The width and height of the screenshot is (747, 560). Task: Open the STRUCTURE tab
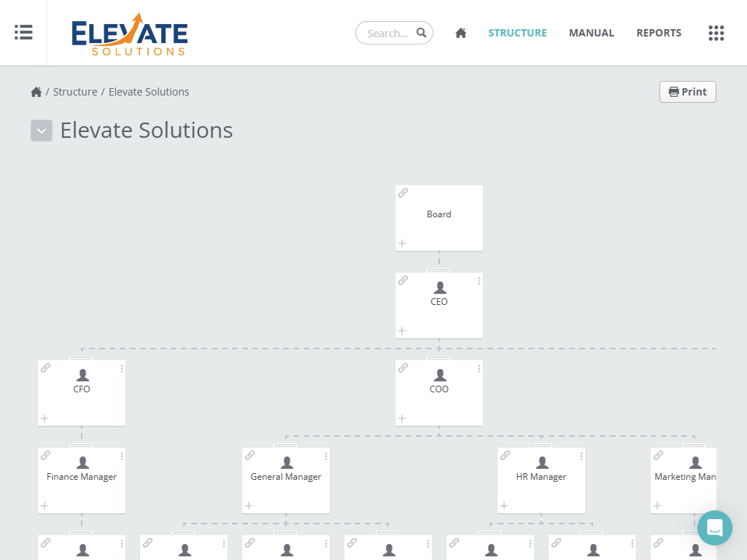tap(517, 33)
